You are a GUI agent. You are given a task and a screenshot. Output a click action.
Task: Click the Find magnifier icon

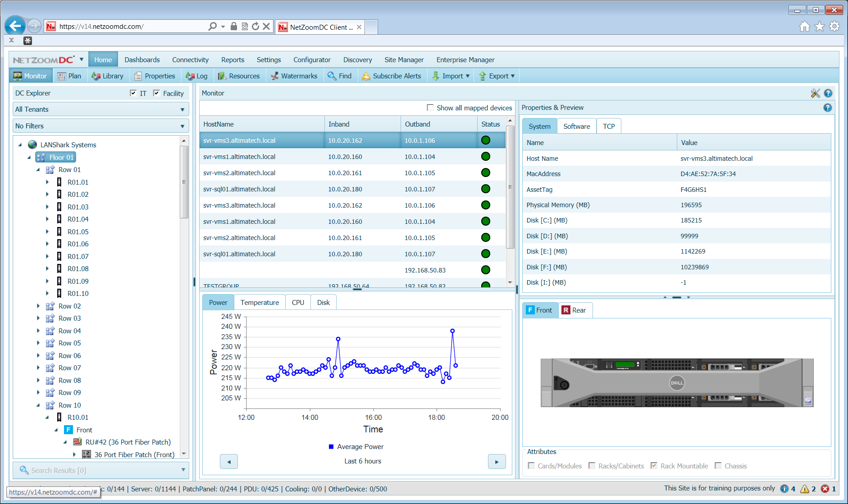[x=332, y=76]
